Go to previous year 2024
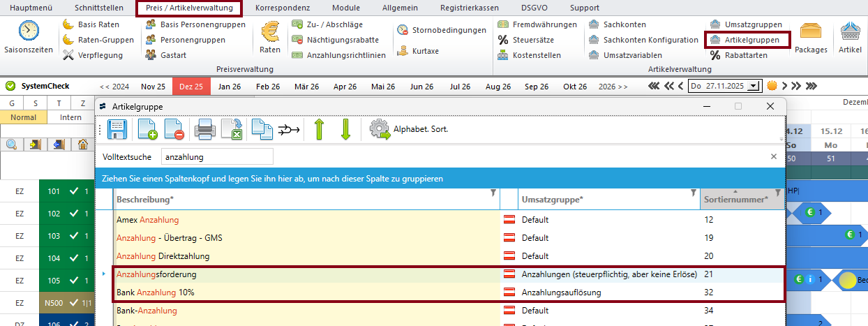The width and height of the screenshot is (868, 326). (114, 87)
